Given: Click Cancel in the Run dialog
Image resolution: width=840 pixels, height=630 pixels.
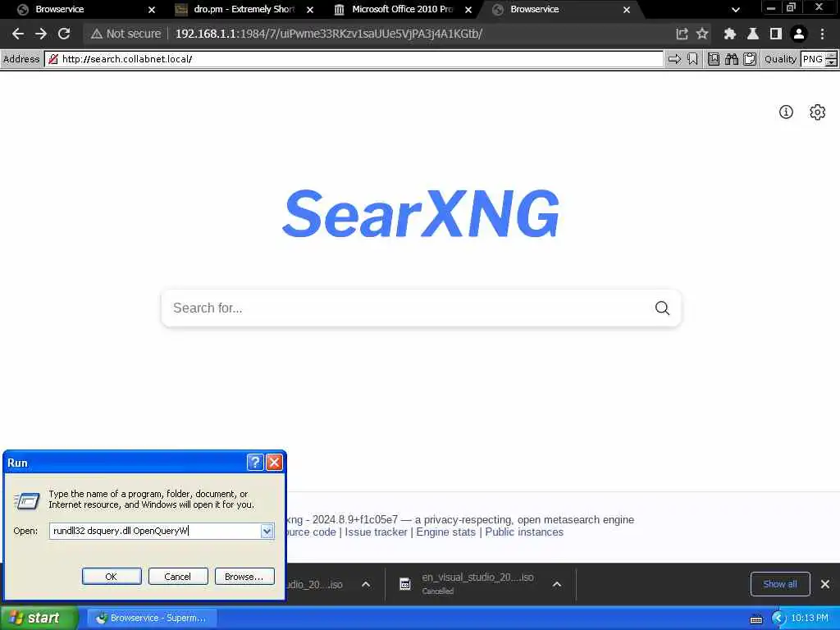Looking at the screenshot, I should [x=178, y=577].
